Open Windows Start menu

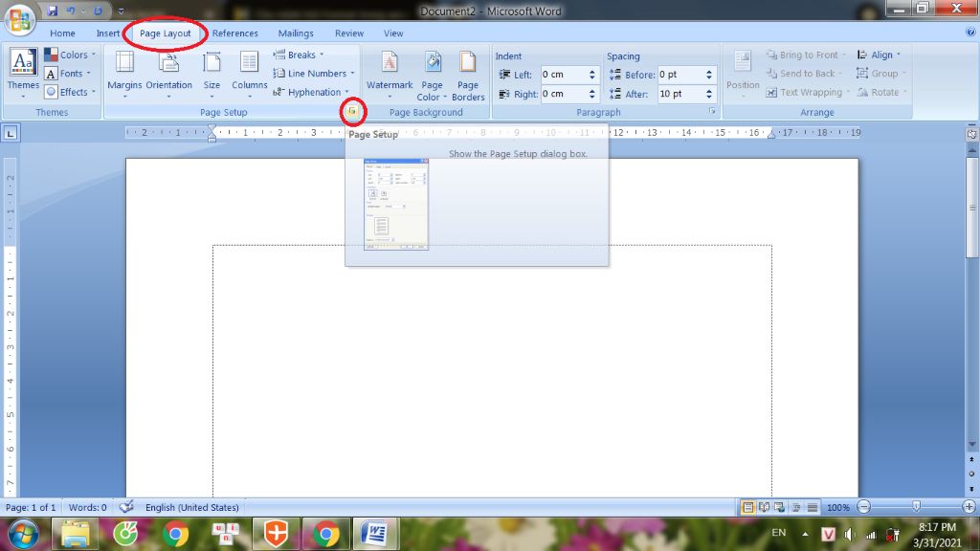(24, 534)
